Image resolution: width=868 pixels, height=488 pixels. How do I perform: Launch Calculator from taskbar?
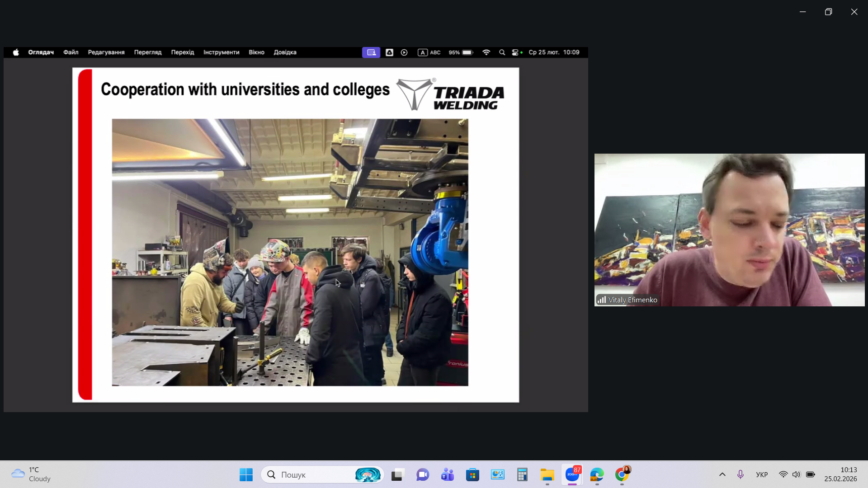[x=522, y=474]
